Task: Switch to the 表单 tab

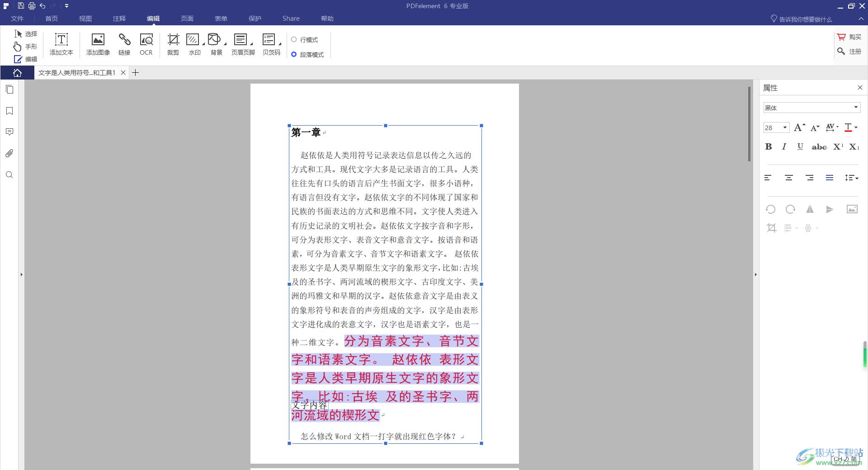Action: pos(221,19)
